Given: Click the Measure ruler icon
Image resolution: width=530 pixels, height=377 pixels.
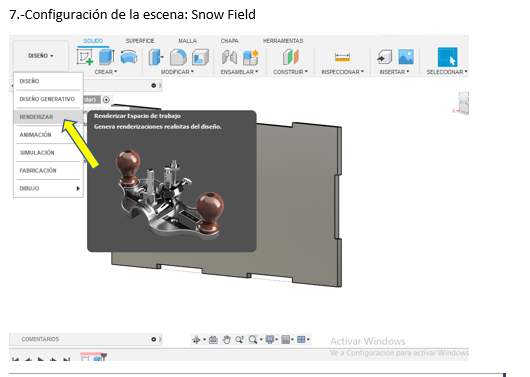Looking at the screenshot, I should coord(342,57).
